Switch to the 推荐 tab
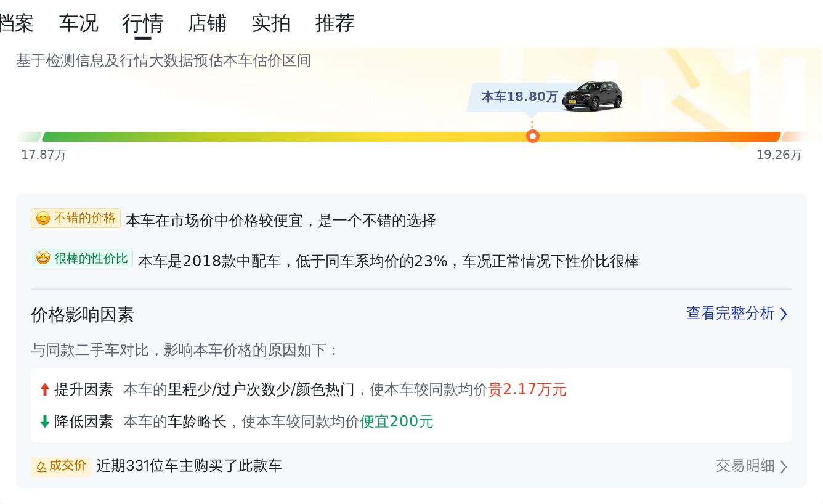The height and width of the screenshot is (504, 823). pyautogui.click(x=335, y=23)
